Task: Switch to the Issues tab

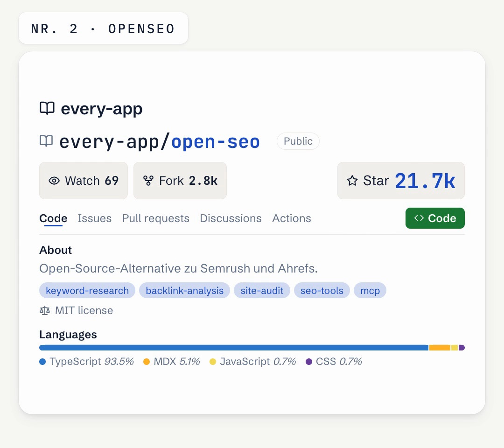Action: 94,218
